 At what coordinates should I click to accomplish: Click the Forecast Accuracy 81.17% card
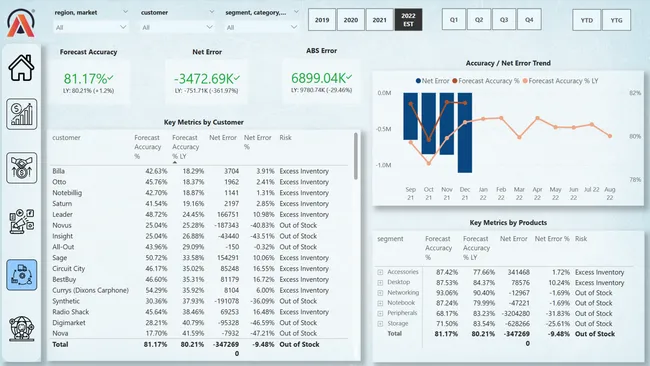[x=88, y=82]
